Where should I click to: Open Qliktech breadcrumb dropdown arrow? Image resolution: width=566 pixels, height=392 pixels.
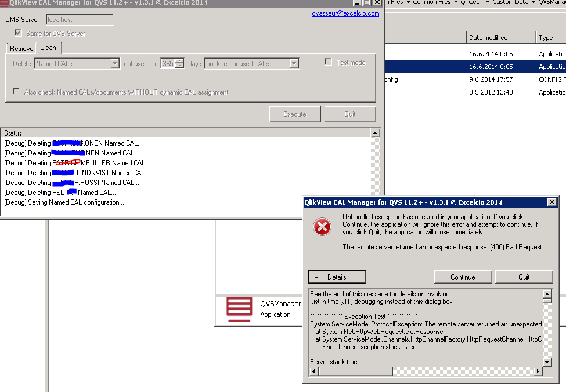pos(488,2)
